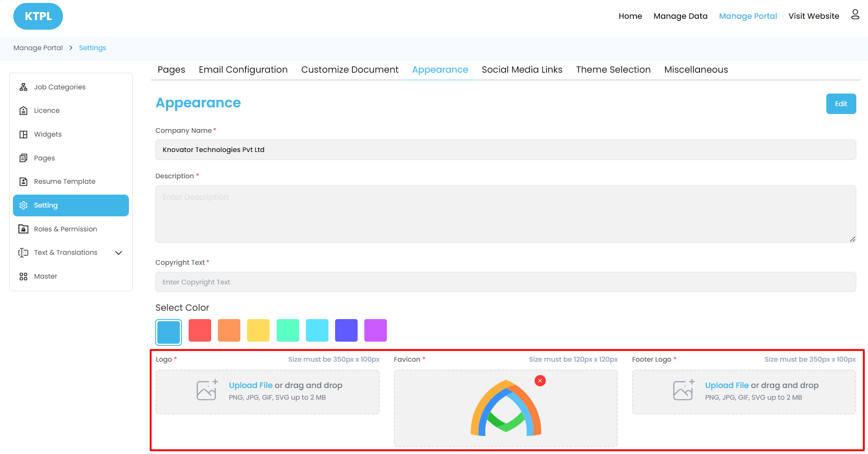
Task: Click the Roles & Permission lock icon
Action: tap(23, 229)
